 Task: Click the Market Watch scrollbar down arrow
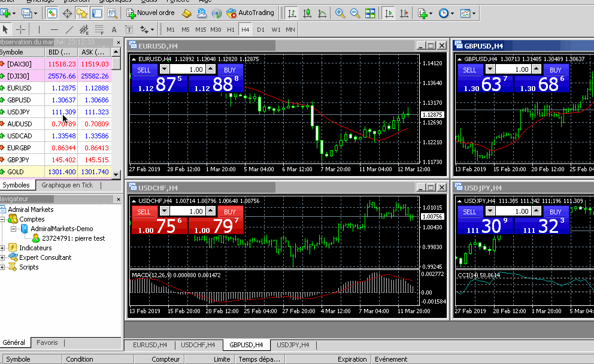116,174
